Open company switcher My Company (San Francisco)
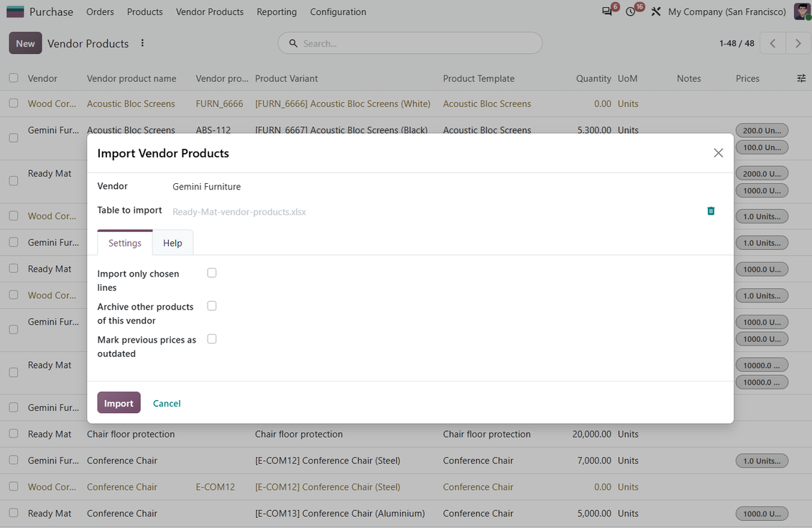The image size is (812, 528). click(x=726, y=11)
